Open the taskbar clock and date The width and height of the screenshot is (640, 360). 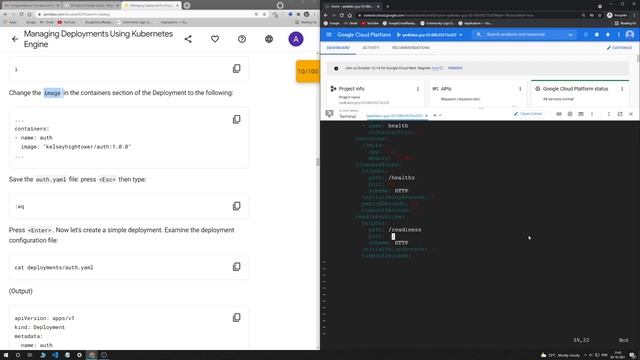pos(618,355)
